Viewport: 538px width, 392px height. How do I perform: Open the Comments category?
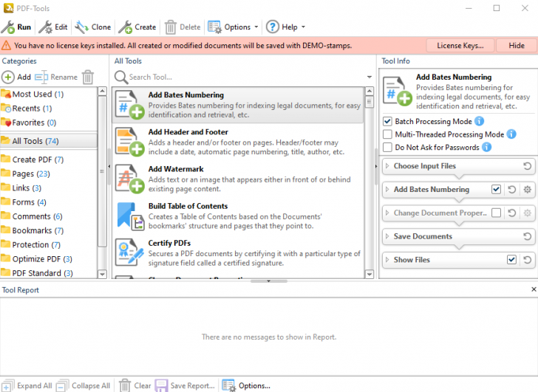(49, 216)
